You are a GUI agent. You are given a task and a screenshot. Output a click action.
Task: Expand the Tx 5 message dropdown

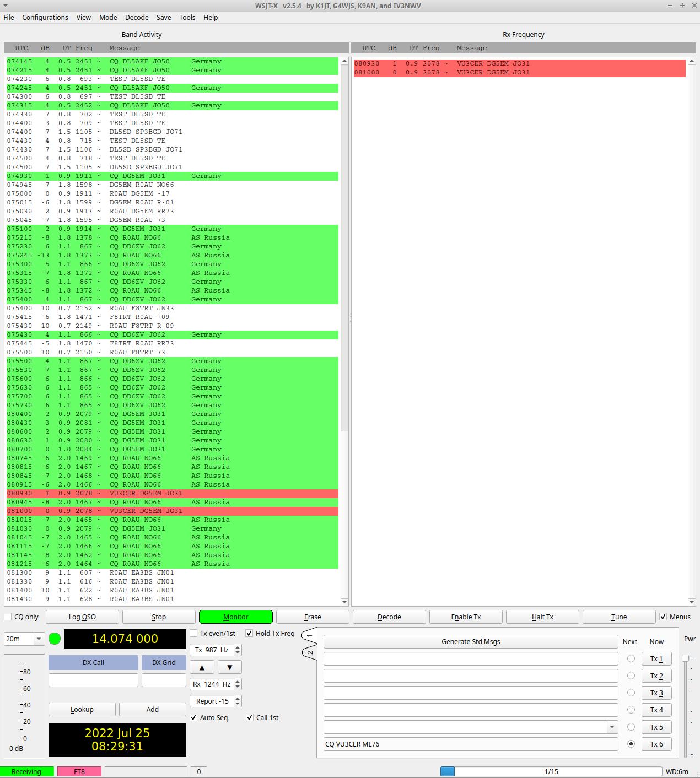612,727
